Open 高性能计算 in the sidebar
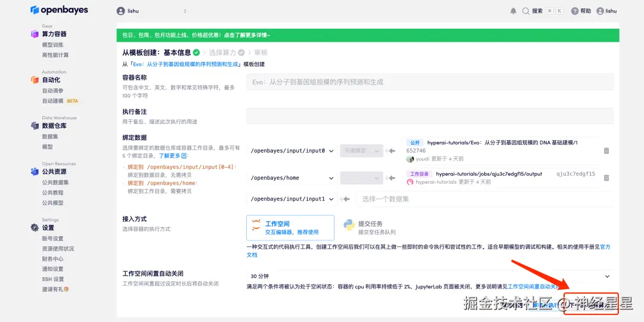 (x=55, y=55)
